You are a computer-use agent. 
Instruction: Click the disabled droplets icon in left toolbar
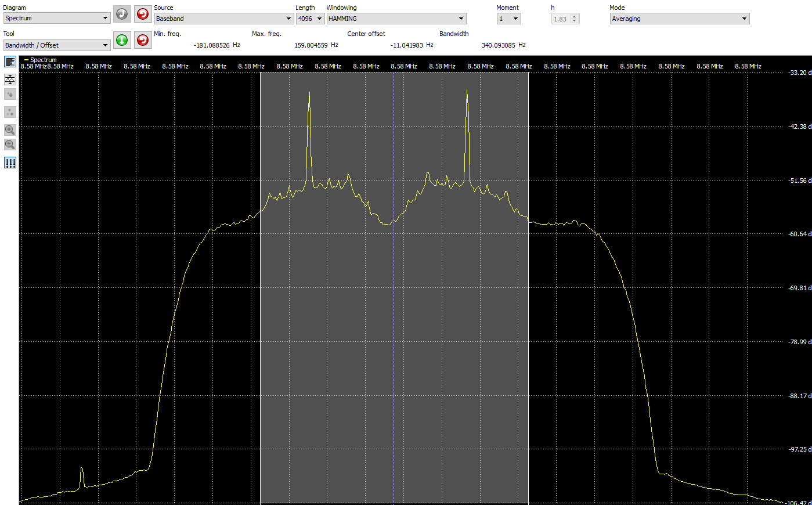(10, 94)
